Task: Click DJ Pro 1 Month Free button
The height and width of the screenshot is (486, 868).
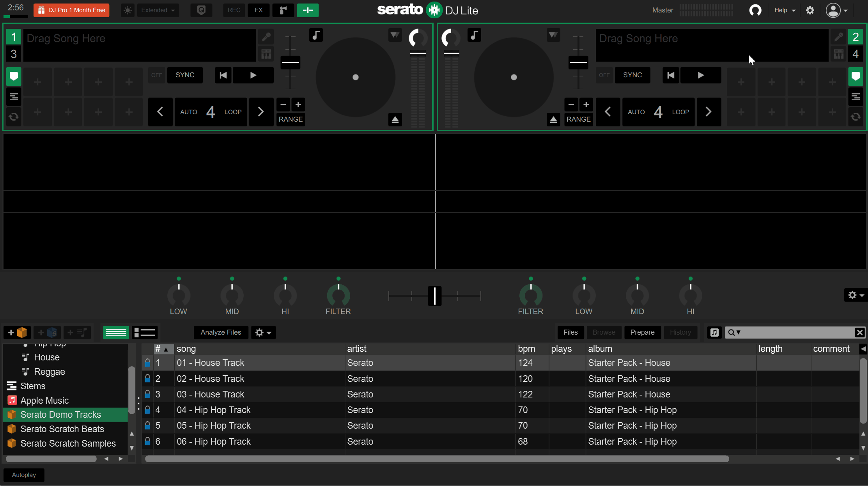Action: (x=71, y=10)
